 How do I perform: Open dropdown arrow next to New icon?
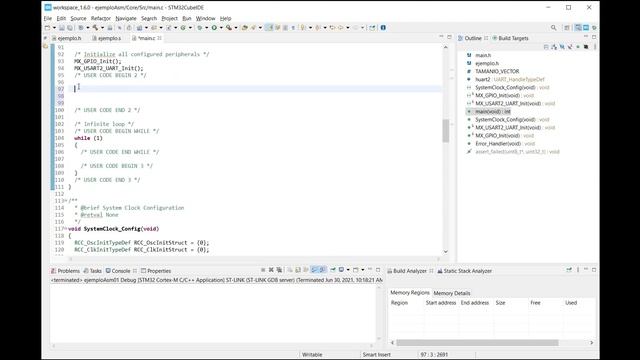54,28
